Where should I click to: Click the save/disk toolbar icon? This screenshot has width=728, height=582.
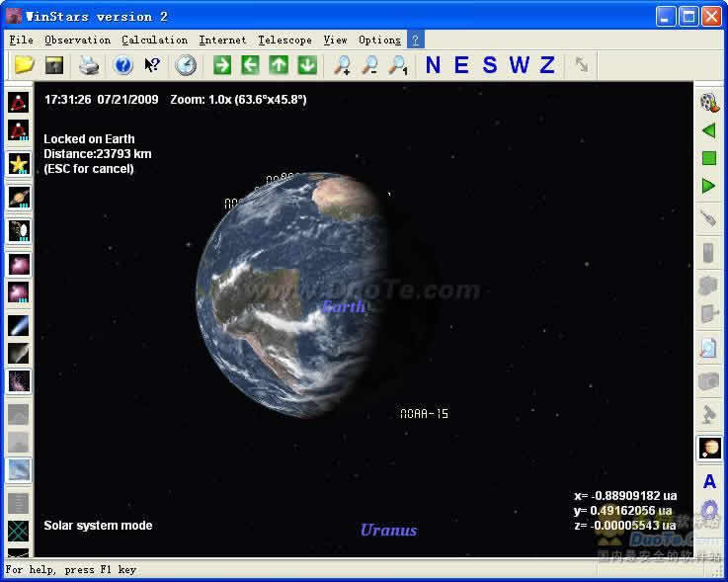coord(54,65)
